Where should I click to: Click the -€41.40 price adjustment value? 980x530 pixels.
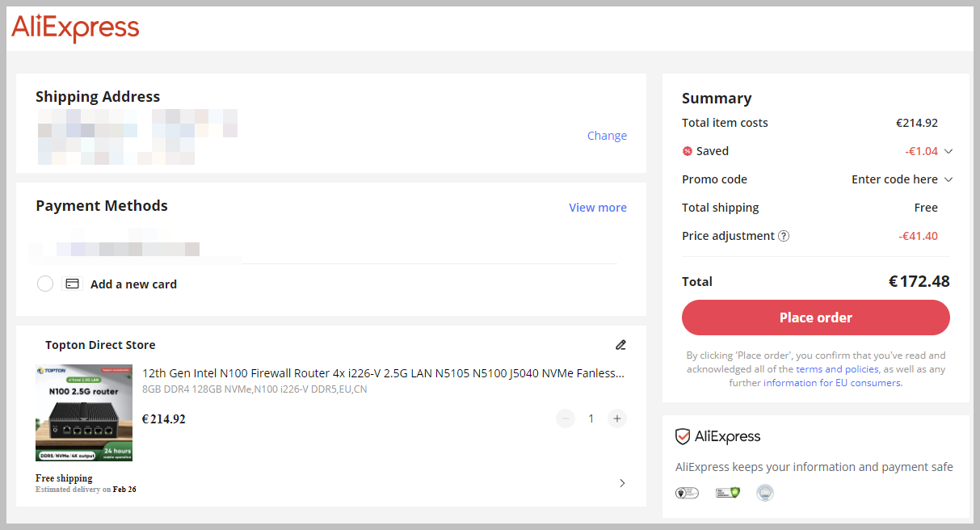pos(918,236)
